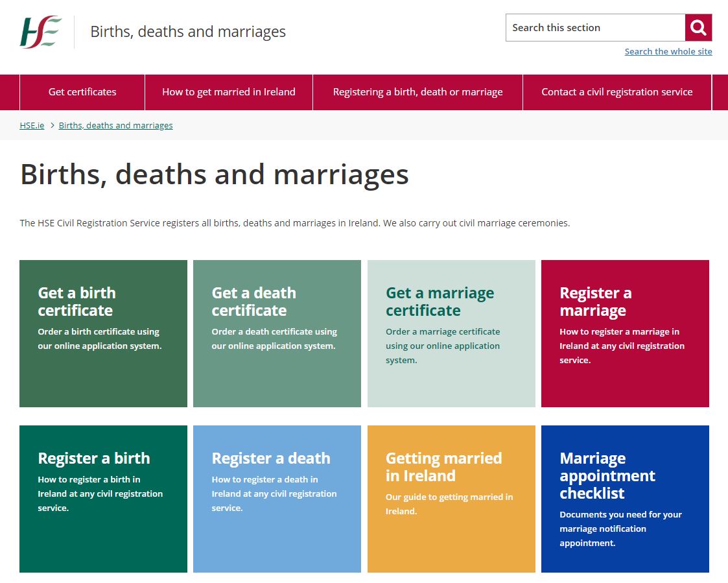This screenshot has height=583, width=728.
Task: Open the Get a marriage certificate card
Action: 451,333
